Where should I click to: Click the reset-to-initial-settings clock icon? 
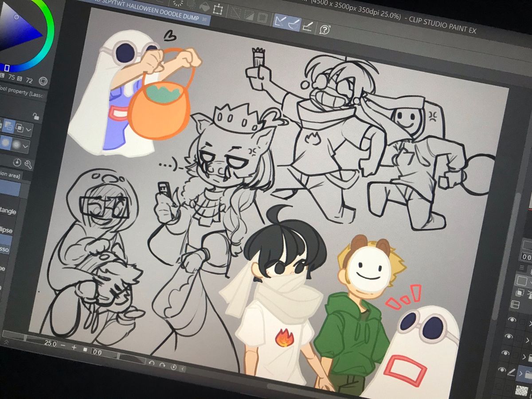coord(18,163)
